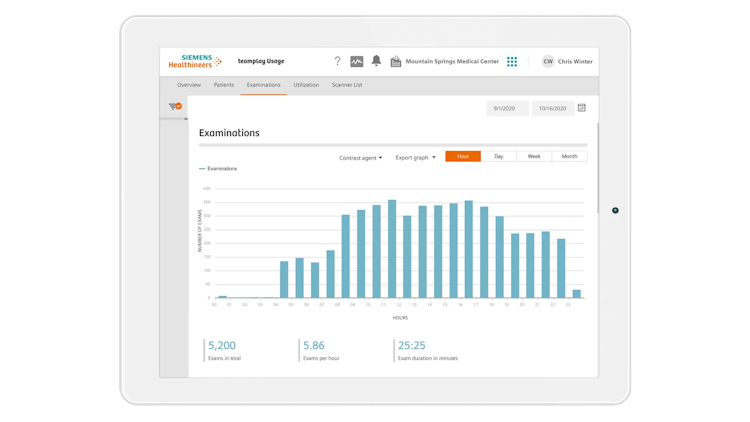
Task: Click the start date field 9/1/2020
Action: [x=507, y=109]
